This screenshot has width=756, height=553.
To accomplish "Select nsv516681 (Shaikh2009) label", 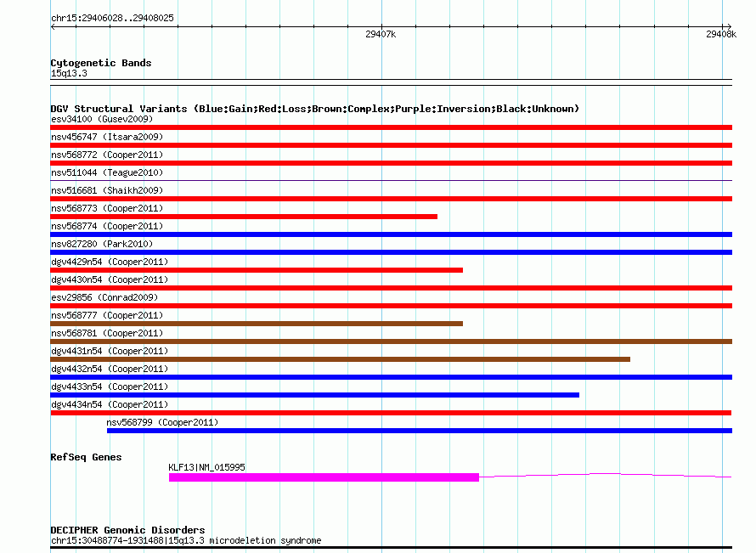I will (x=107, y=190).
